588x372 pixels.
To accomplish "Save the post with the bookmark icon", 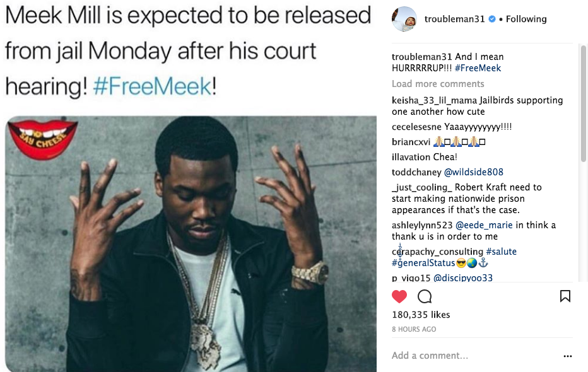I will [565, 296].
